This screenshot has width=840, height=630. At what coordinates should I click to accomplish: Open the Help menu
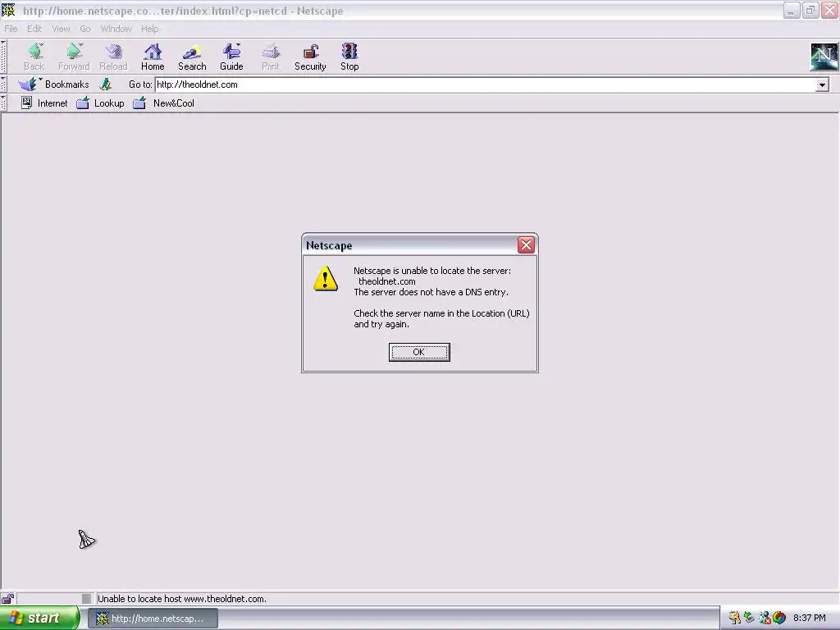149,29
